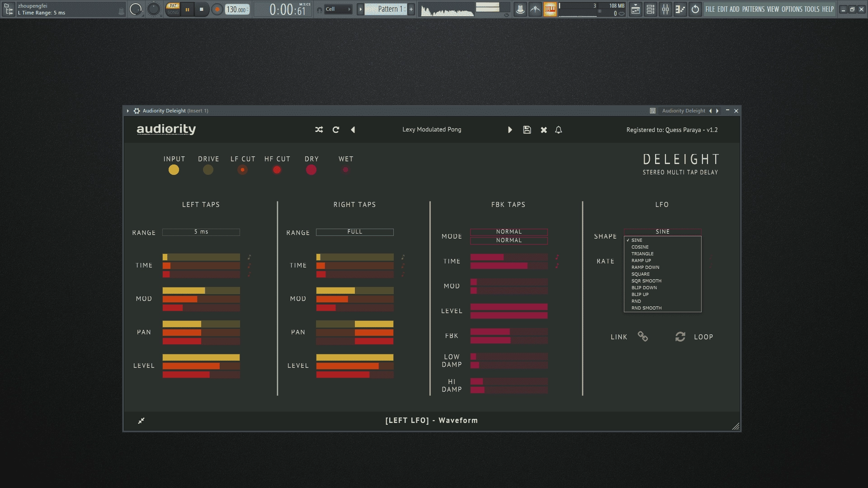This screenshot has width=868, height=488.
Task: Click the LFO link chain icon
Action: click(x=643, y=337)
